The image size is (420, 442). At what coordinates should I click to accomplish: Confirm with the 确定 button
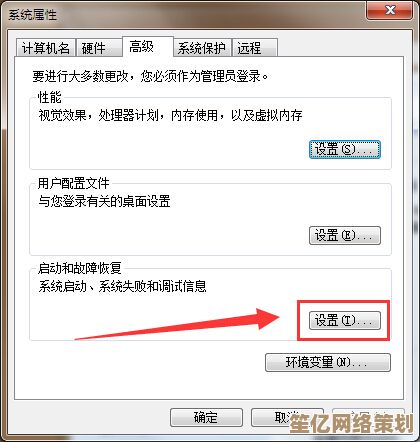(x=206, y=417)
